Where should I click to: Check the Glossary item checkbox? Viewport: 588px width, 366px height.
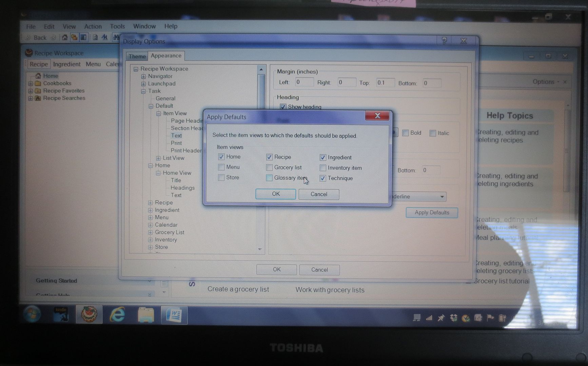tap(269, 178)
